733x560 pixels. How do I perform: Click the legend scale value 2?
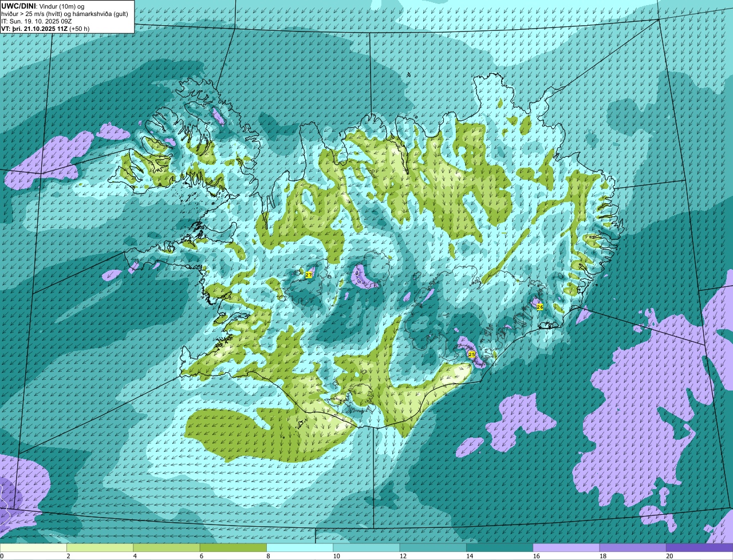pos(69,556)
